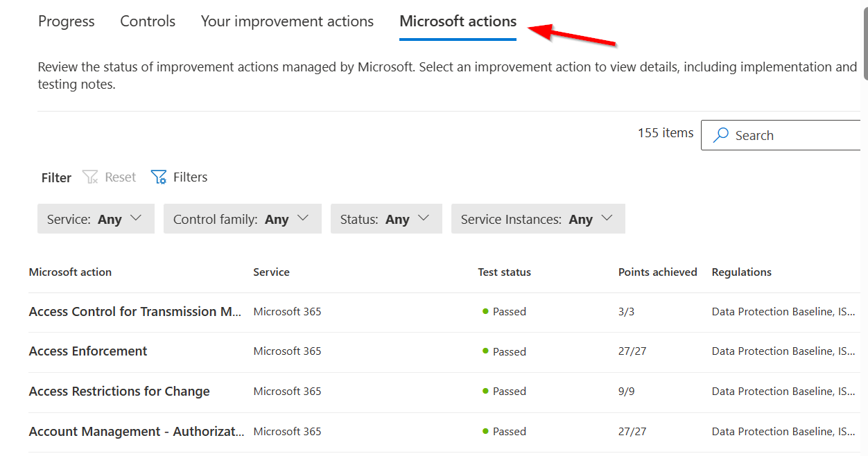Click the Filters funnel icon
The image size is (868, 456).
159,177
